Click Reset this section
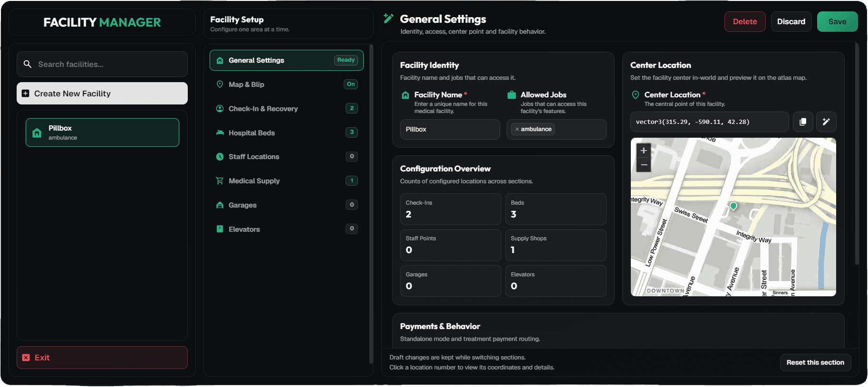 point(815,362)
